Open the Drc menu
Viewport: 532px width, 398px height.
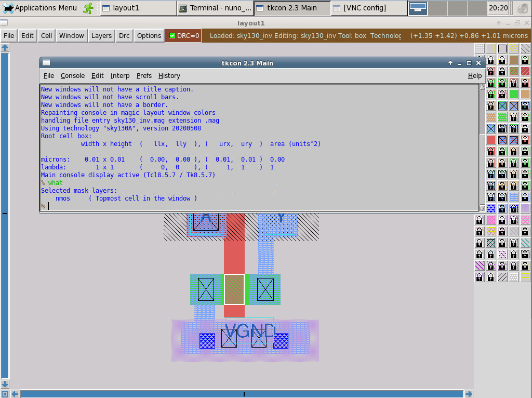pyautogui.click(x=124, y=36)
